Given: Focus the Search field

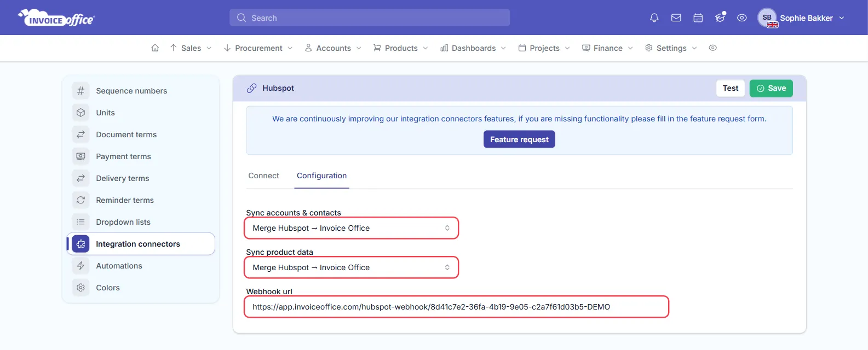Looking at the screenshot, I should coord(370,17).
